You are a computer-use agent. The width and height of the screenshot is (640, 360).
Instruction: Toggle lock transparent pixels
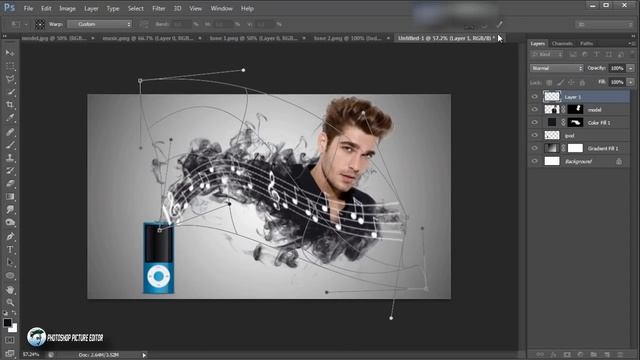549,82
